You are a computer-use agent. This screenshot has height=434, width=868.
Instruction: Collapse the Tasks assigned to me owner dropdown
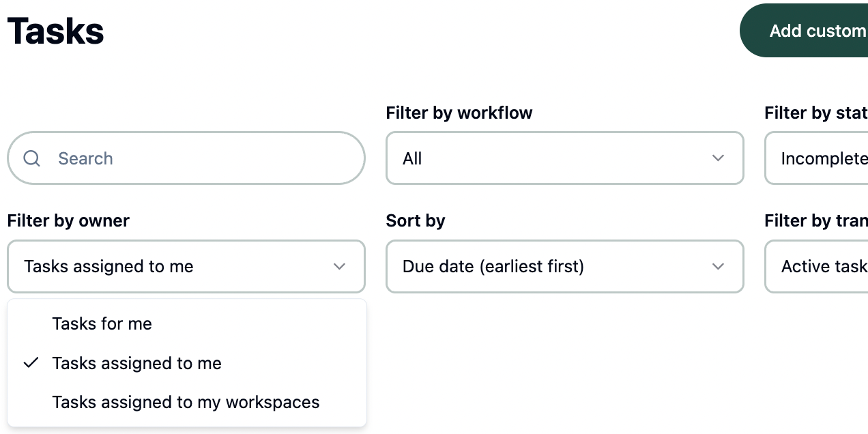pos(186,266)
